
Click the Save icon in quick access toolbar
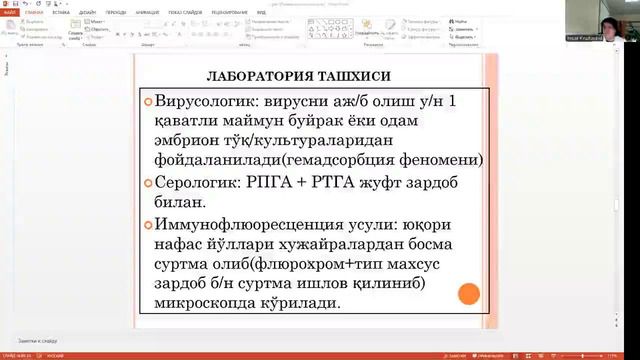tap(15, 4)
